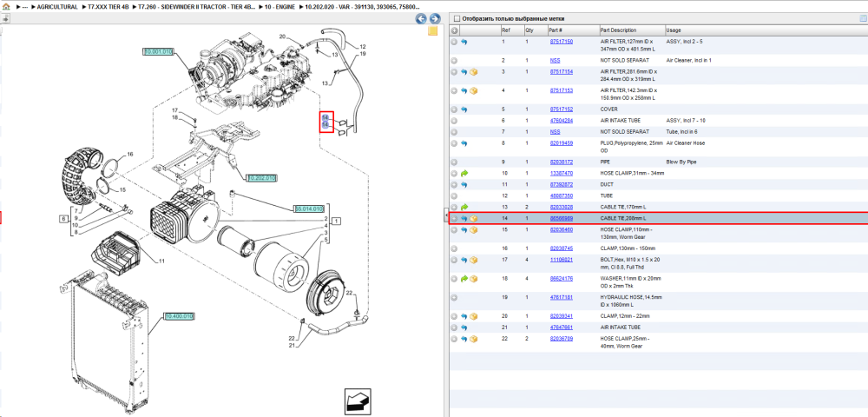The height and width of the screenshot is (417, 868).
Task: Click package box icon for Ref 22 row
Action: [x=474, y=338]
